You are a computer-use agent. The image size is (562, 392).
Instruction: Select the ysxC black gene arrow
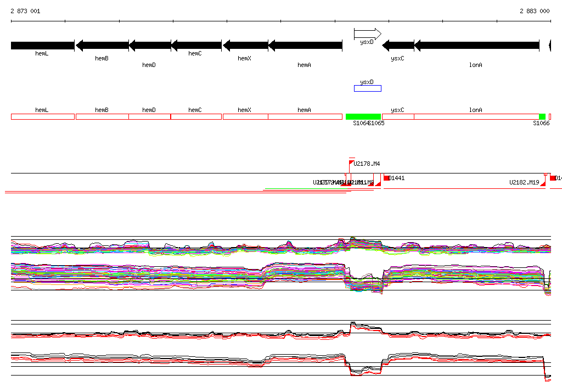[398, 45]
